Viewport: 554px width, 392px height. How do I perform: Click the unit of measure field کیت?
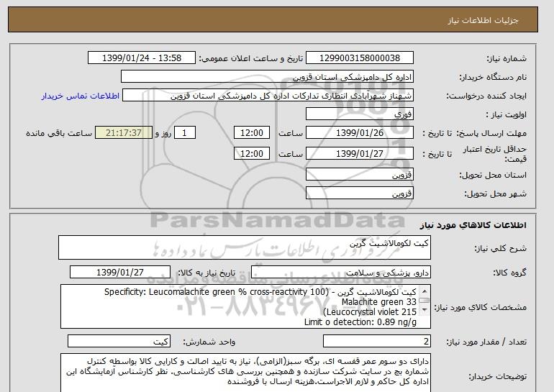119,341
